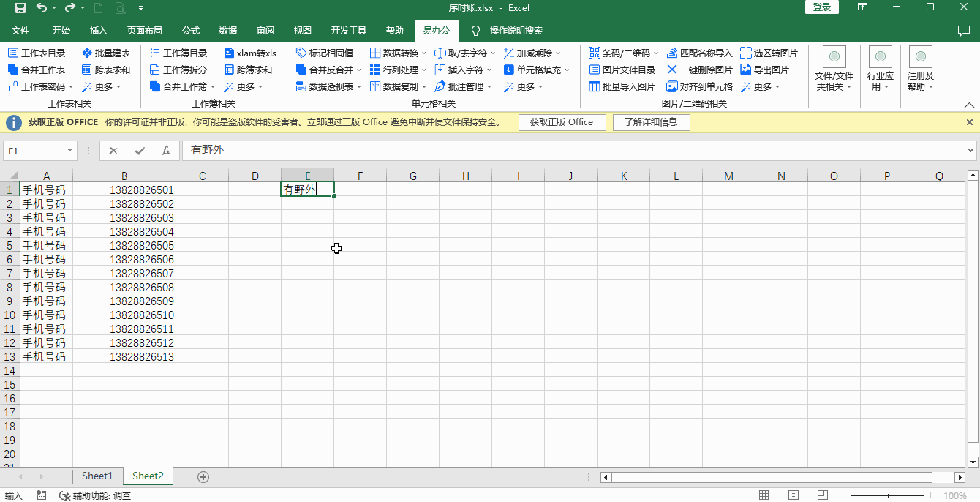This screenshot has height=502, width=980.
Task: Add a new sheet with the plus button
Action: 203,476
